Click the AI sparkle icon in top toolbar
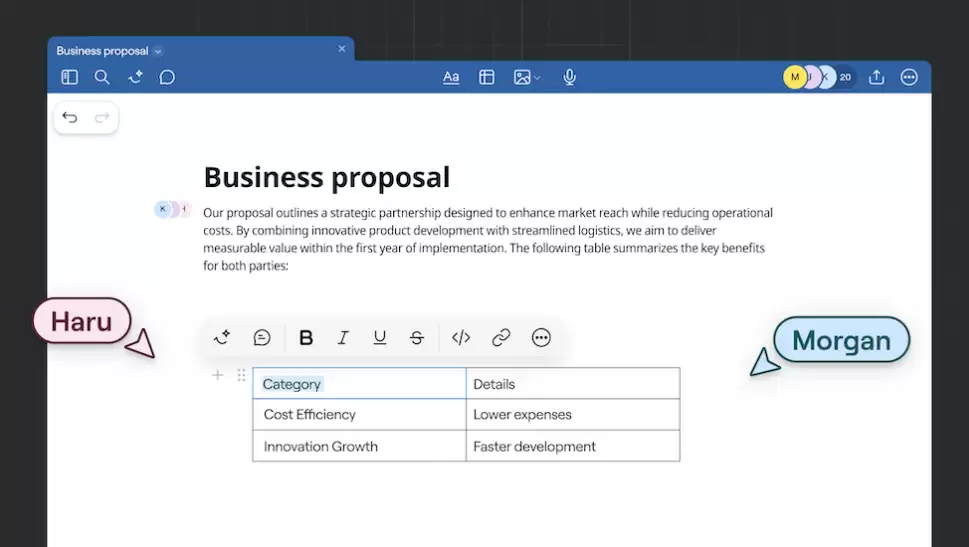Screen dimensions: 969x547 click(x=135, y=77)
